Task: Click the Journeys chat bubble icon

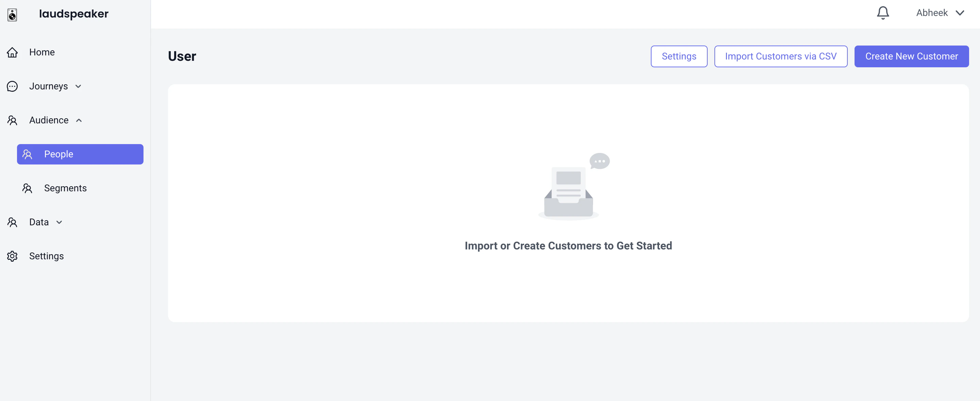Action: click(x=12, y=86)
